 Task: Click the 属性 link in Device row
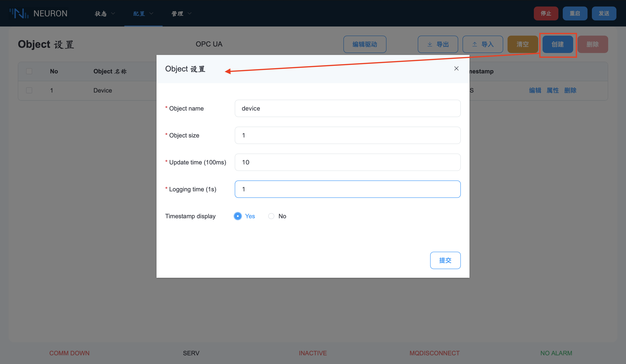tap(553, 90)
